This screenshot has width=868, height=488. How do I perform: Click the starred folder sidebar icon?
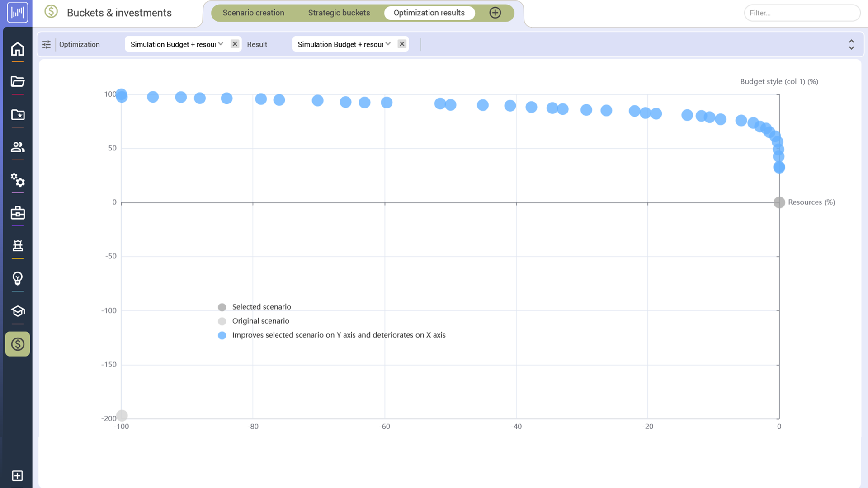pyautogui.click(x=17, y=115)
